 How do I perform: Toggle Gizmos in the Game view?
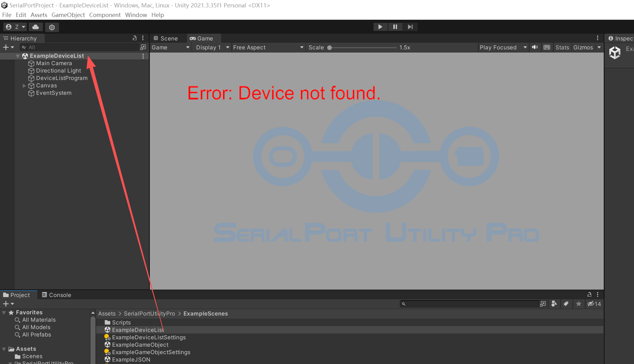[583, 47]
